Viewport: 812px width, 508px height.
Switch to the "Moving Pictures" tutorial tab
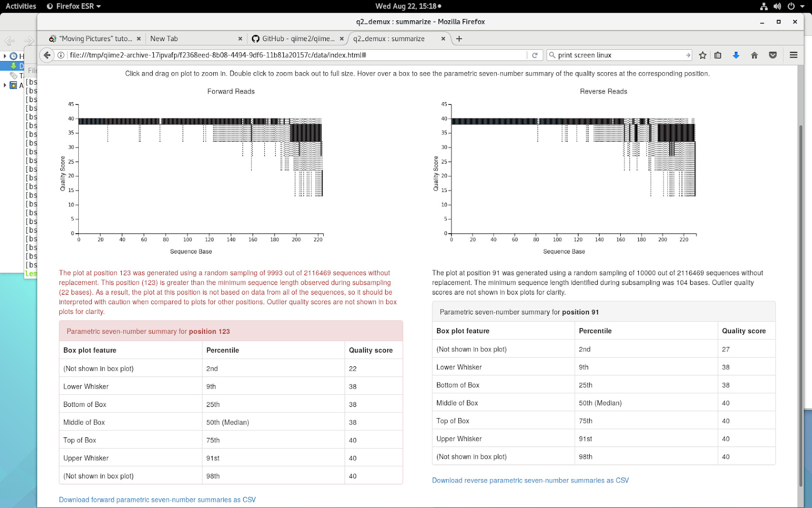(x=95, y=39)
